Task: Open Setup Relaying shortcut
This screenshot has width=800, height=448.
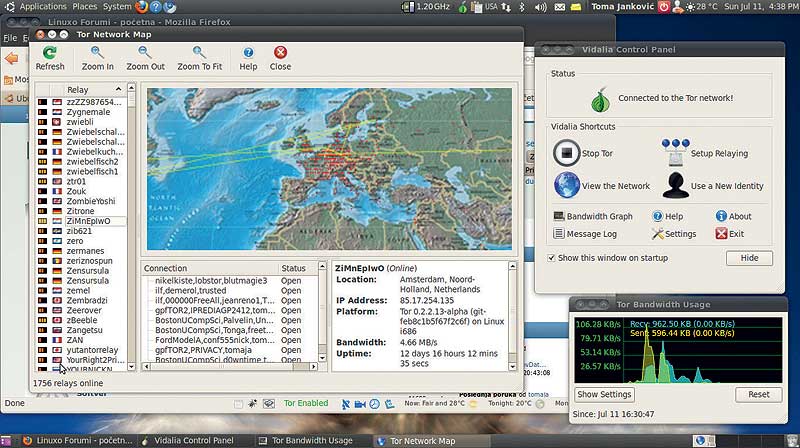Action: (705, 153)
